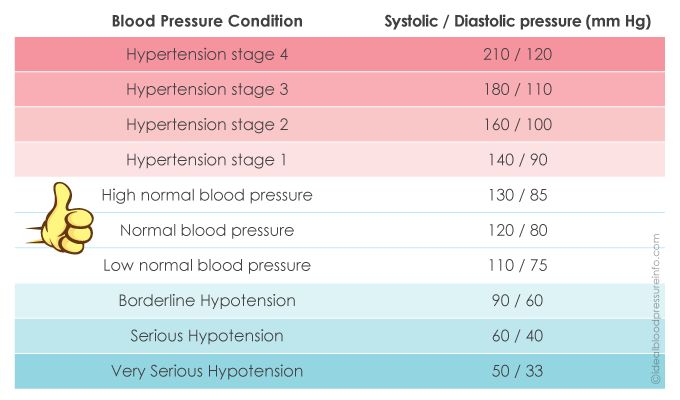Select the Hypertension stage 3 label
680x400 pixels.
pos(207,89)
